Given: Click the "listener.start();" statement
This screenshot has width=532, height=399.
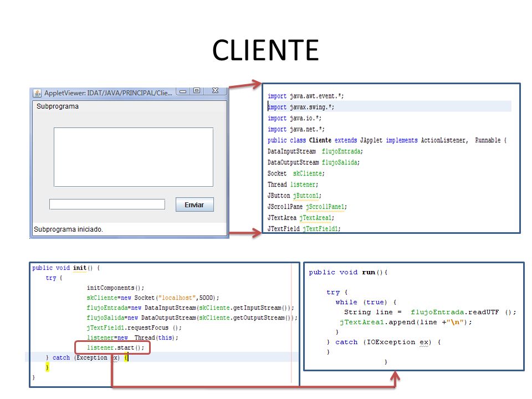Looking at the screenshot, I should pyautogui.click(x=115, y=347).
